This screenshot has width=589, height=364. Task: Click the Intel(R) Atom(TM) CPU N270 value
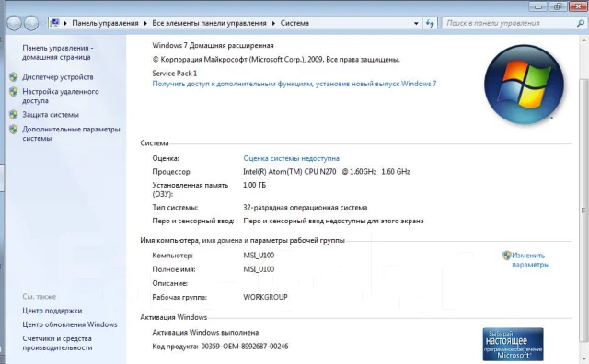coord(327,172)
